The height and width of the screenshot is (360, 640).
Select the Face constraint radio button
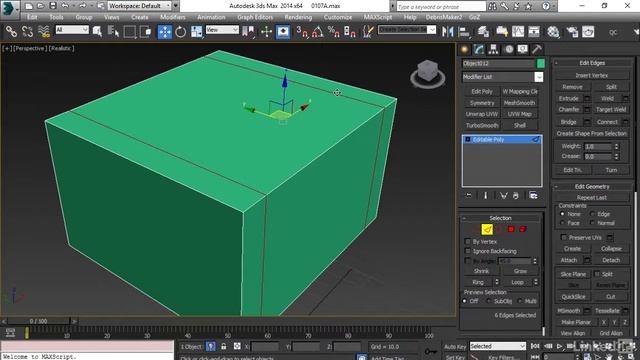click(x=562, y=223)
